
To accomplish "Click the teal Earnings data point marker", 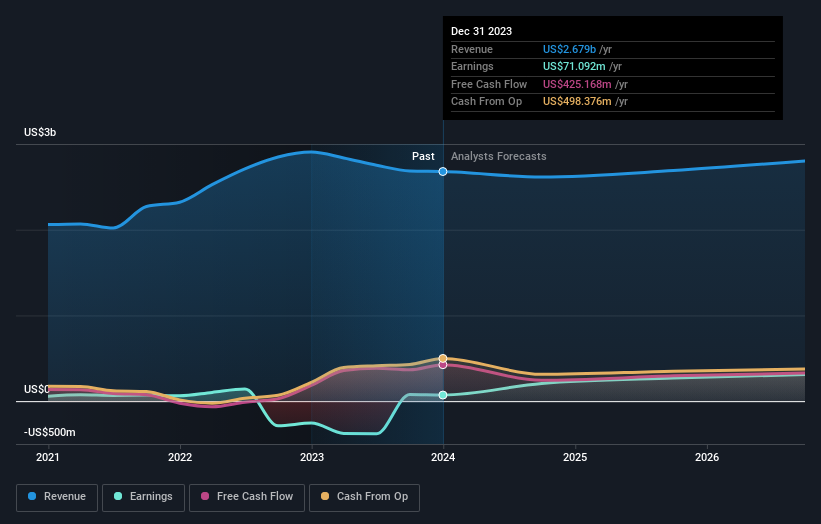I will 443,395.
